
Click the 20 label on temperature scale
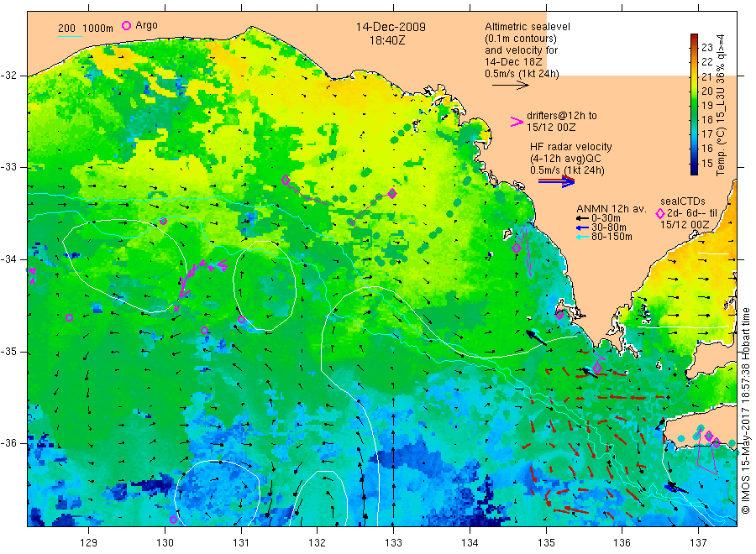[x=706, y=91]
